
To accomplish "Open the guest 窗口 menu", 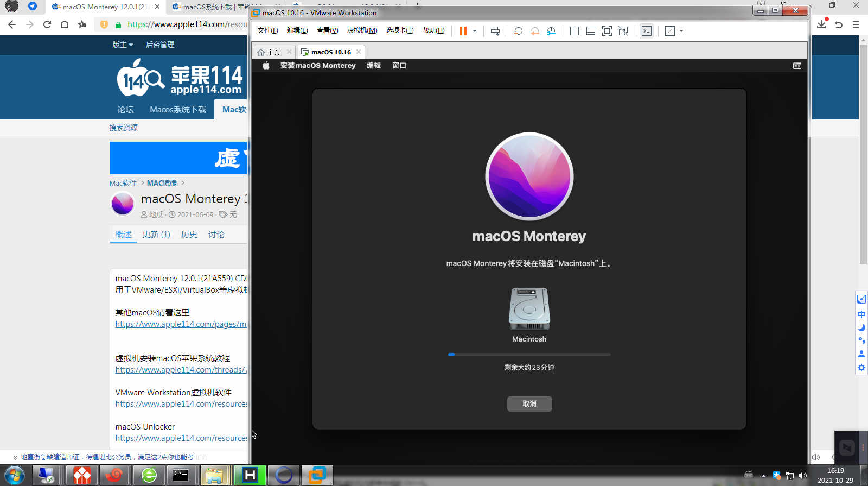I will 399,66.
